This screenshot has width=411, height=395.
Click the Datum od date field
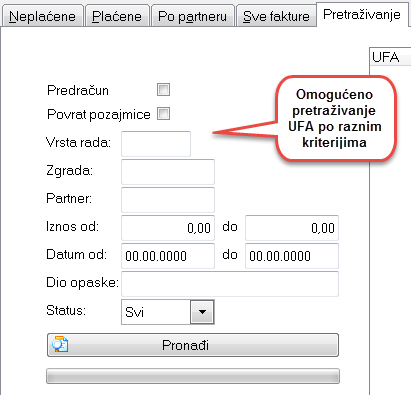point(168,256)
